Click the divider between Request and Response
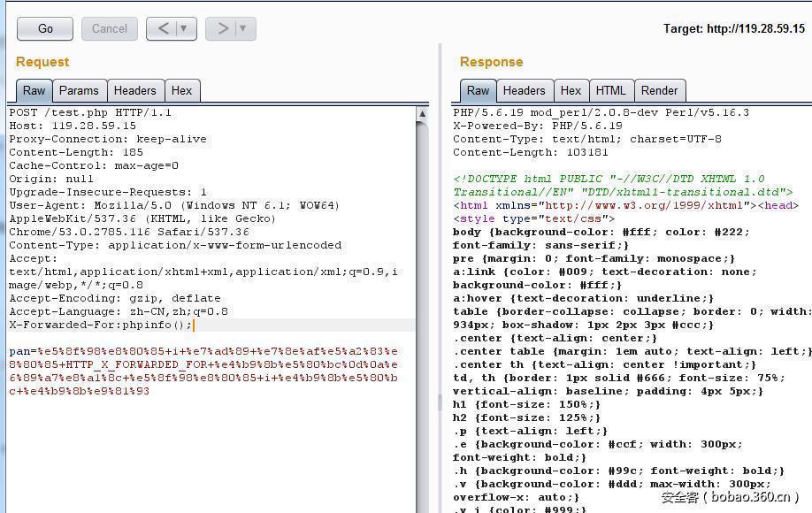The width and height of the screenshot is (812, 513). tap(440, 402)
